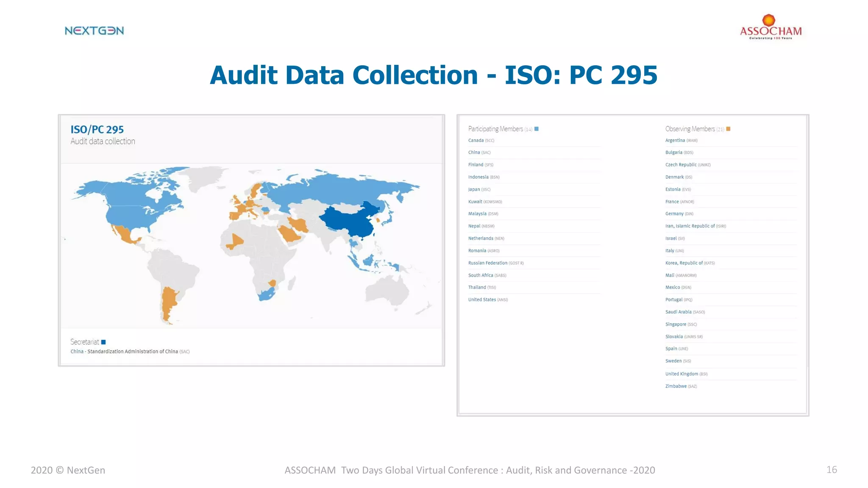Open Denmark (DS) observing member

coord(679,177)
